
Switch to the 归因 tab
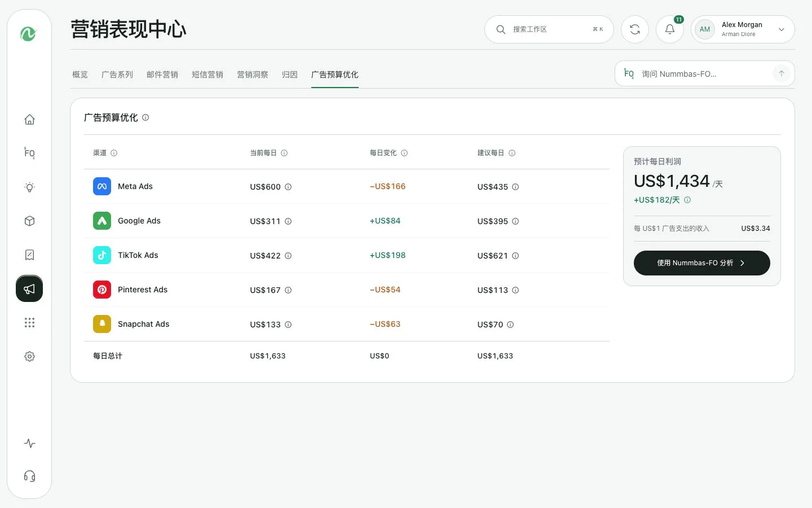(x=290, y=75)
